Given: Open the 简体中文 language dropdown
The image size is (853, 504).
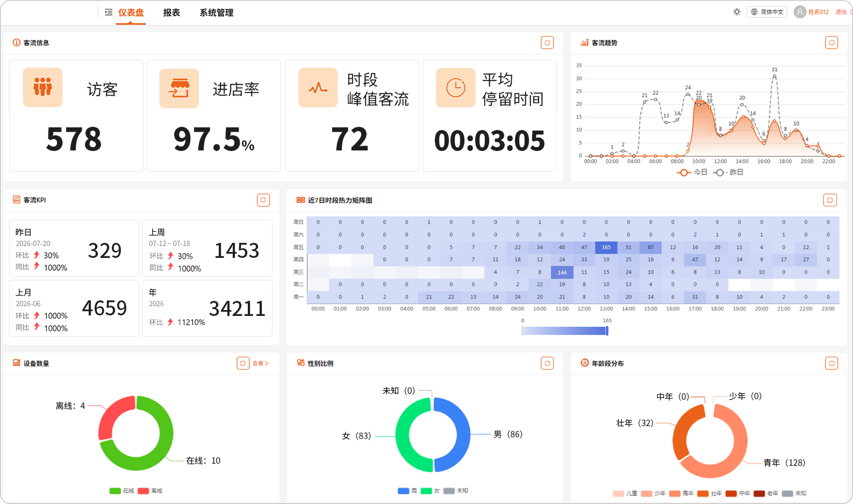Looking at the screenshot, I should tap(767, 12).
